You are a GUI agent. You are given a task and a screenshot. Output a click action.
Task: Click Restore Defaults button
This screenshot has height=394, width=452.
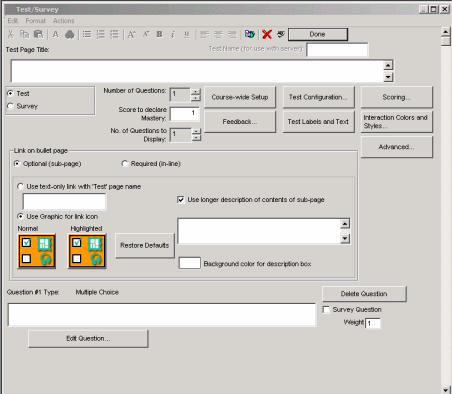145,245
